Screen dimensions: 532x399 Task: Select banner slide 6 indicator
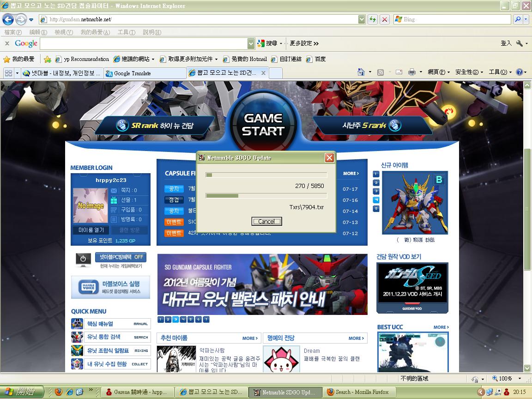coord(199,319)
